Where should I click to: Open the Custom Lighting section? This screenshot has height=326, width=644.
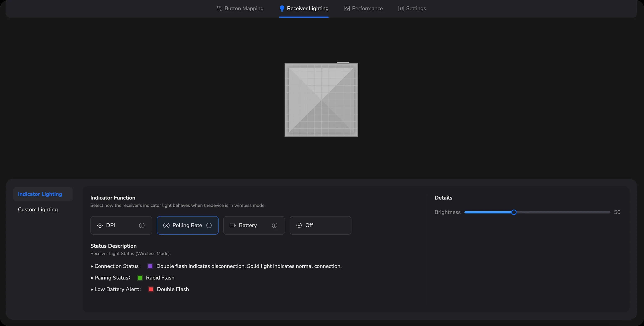pyautogui.click(x=38, y=209)
